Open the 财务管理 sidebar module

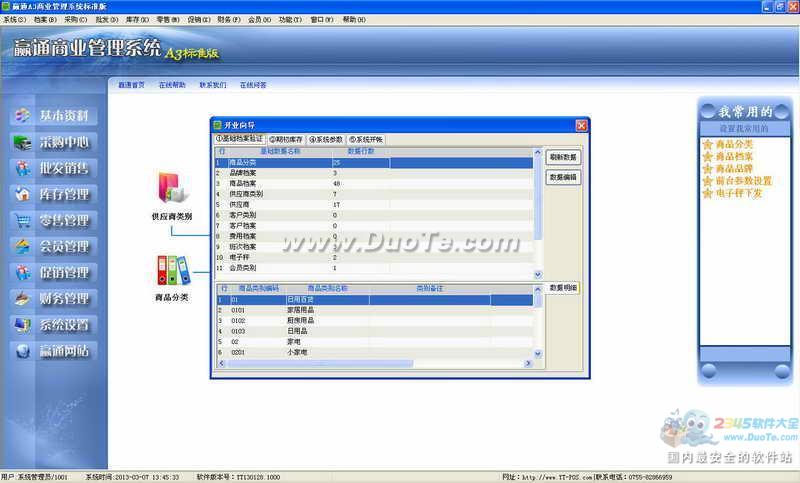coord(54,298)
